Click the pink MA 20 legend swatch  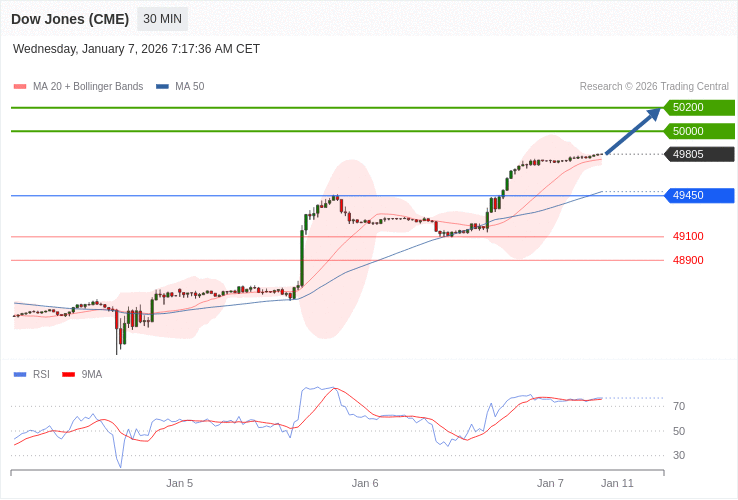point(20,87)
